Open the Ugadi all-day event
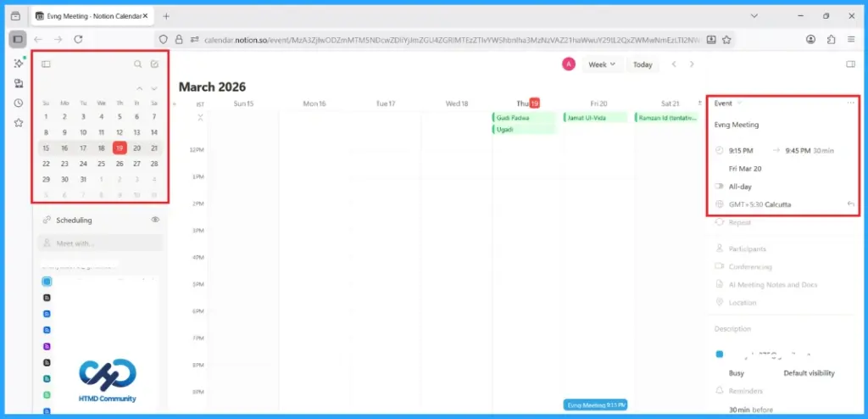This screenshot has height=419, width=868. [x=523, y=129]
